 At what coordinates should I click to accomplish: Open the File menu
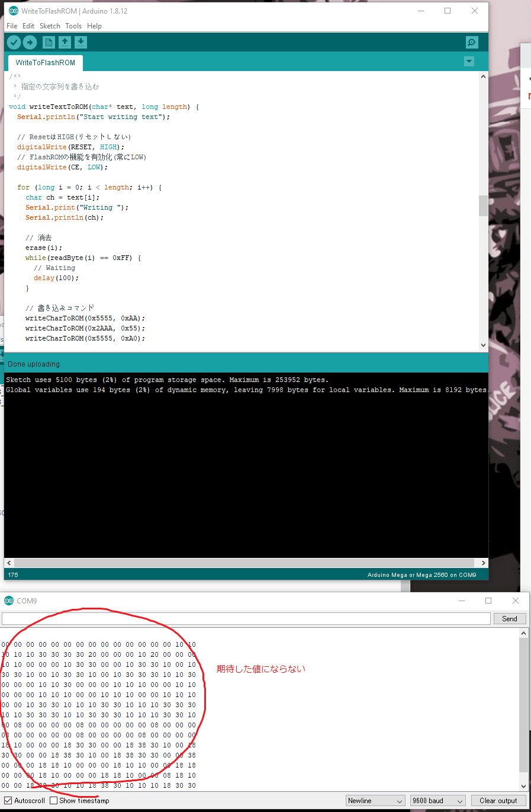point(12,26)
